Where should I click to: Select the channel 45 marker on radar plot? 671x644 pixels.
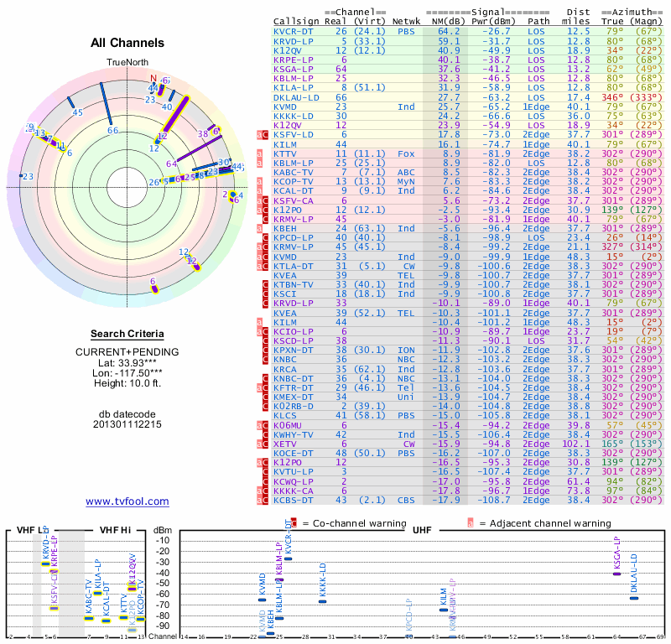click(71, 102)
